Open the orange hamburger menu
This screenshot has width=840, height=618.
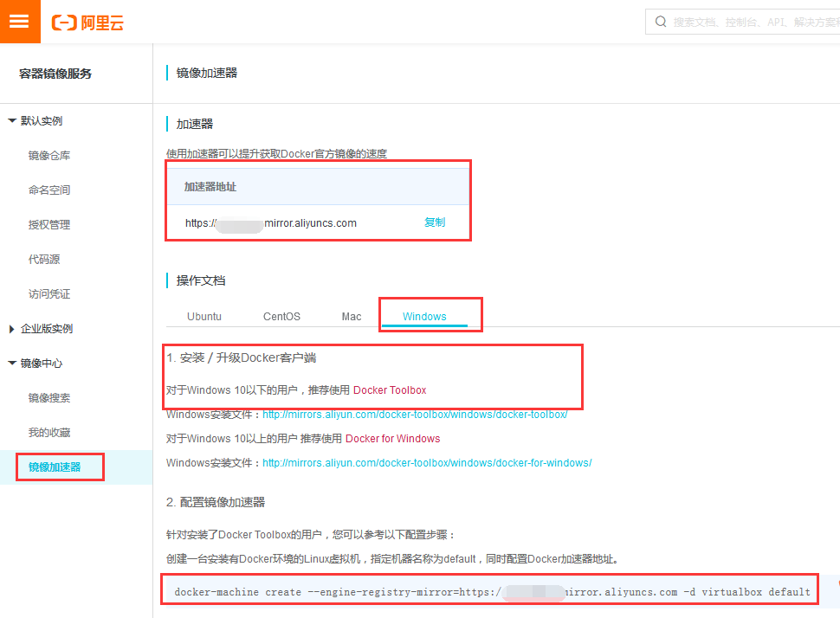coord(20,22)
